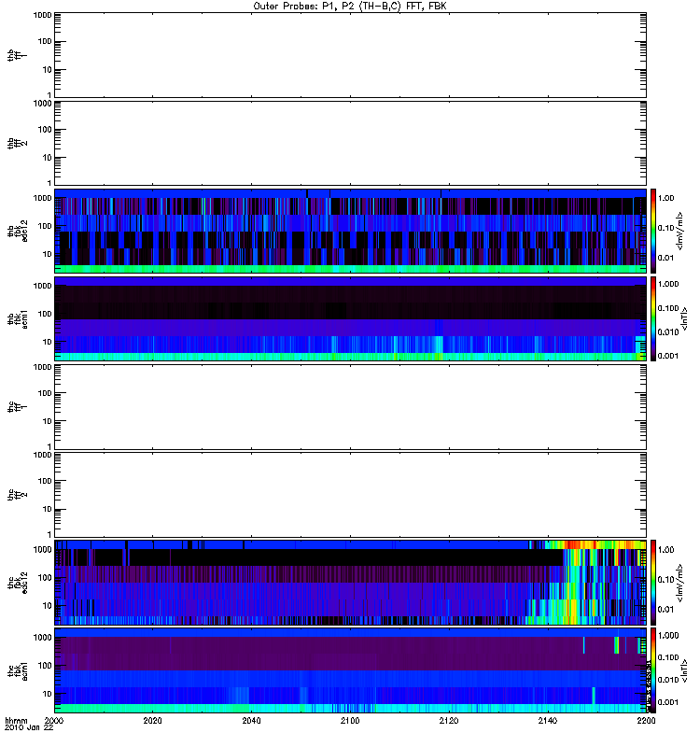The image size is (700, 747).
Task: Click the "0.100" value on thb scm1 colorbar
Action: tap(668, 308)
